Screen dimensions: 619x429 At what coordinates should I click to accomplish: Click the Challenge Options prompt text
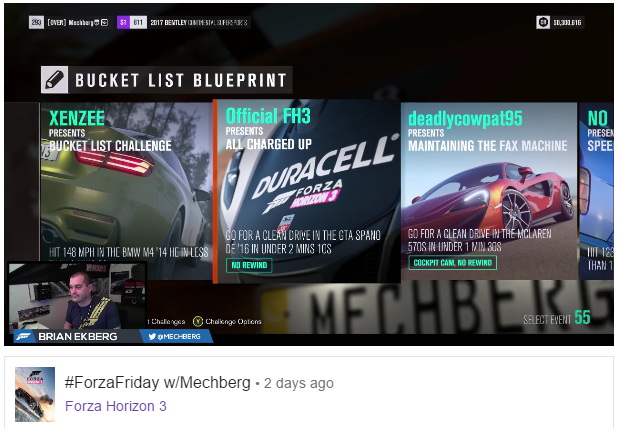(x=233, y=321)
